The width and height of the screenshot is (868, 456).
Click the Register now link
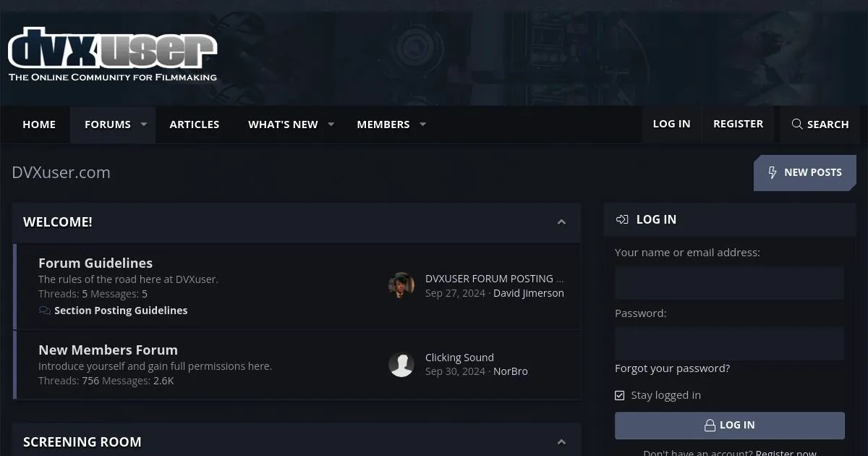click(786, 453)
